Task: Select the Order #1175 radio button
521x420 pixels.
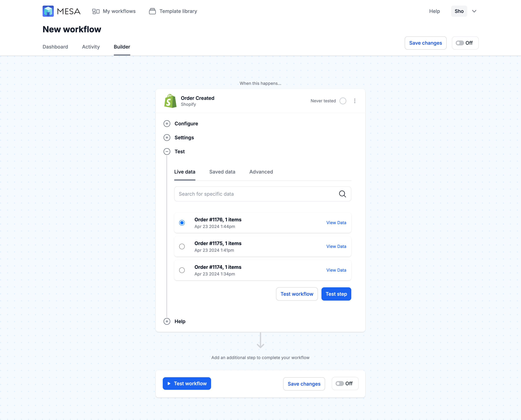Action: 182,246
